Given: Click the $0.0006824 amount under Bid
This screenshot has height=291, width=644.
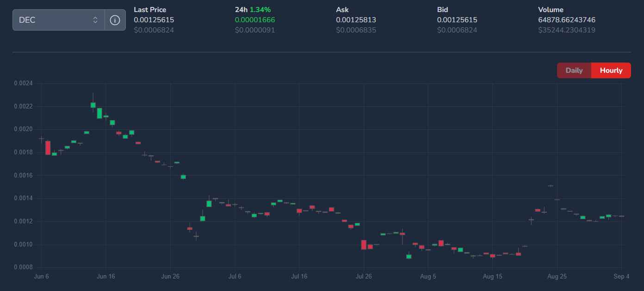Looking at the screenshot, I should point(457,30).
